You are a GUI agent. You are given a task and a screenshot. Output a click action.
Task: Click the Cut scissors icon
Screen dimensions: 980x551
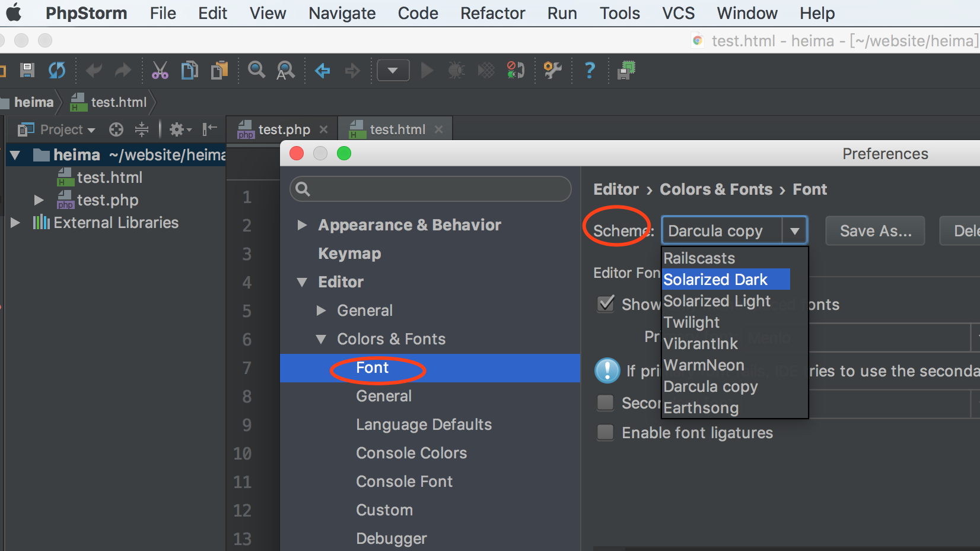160,71
